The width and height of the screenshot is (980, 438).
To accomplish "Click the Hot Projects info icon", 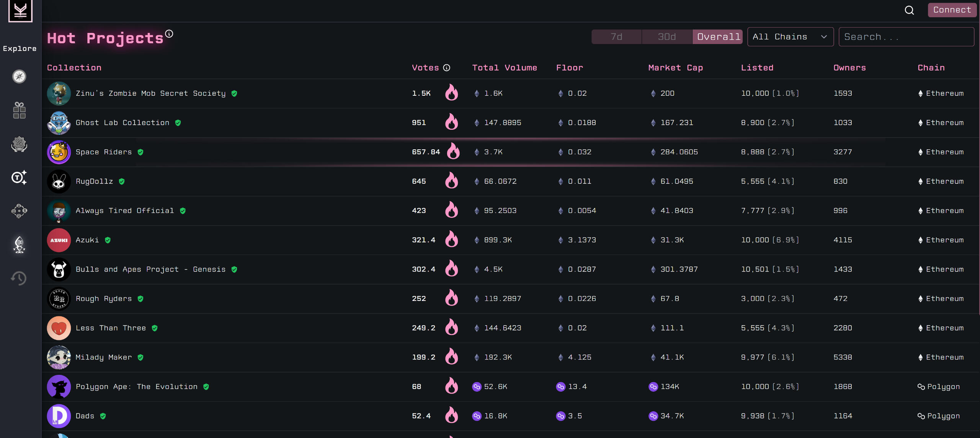I will 169,34.
